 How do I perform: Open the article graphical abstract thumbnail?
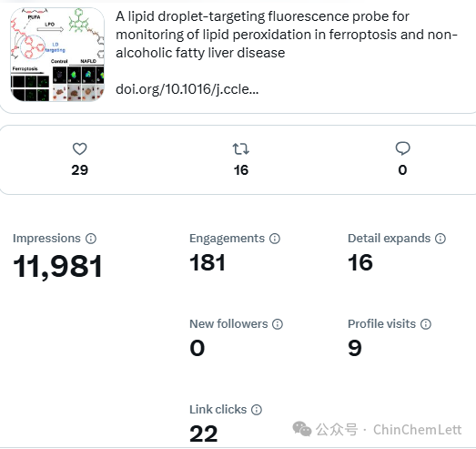pos(57,55)
